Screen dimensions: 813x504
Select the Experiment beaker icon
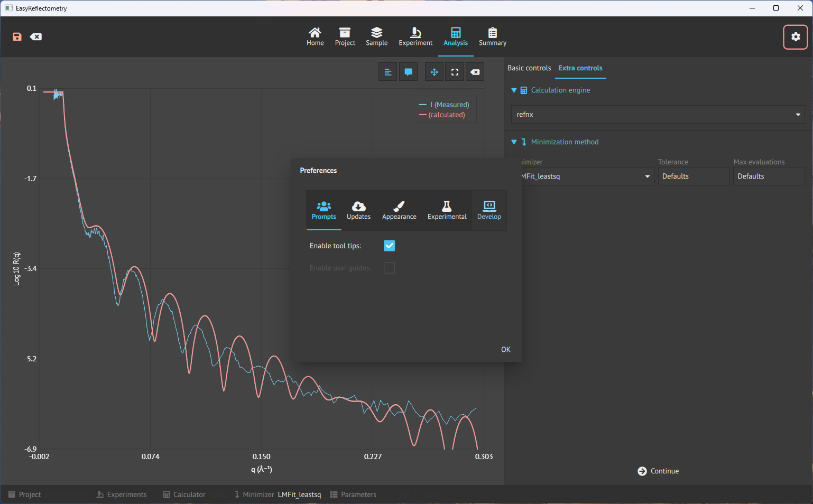tap(415, 36)
